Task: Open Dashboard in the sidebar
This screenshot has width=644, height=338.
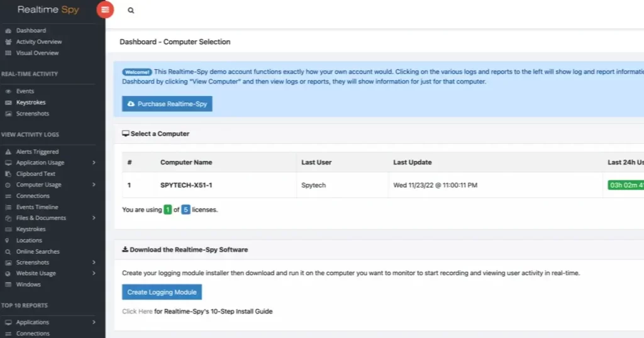Action: (31, 30)
